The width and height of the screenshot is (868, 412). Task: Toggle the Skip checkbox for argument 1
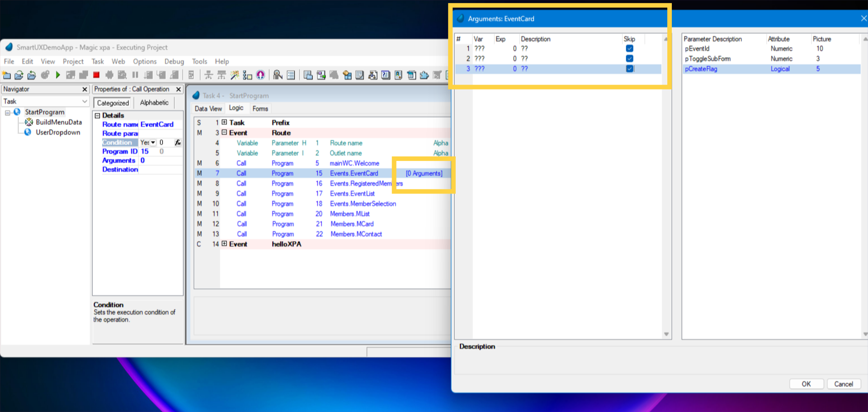629,48
